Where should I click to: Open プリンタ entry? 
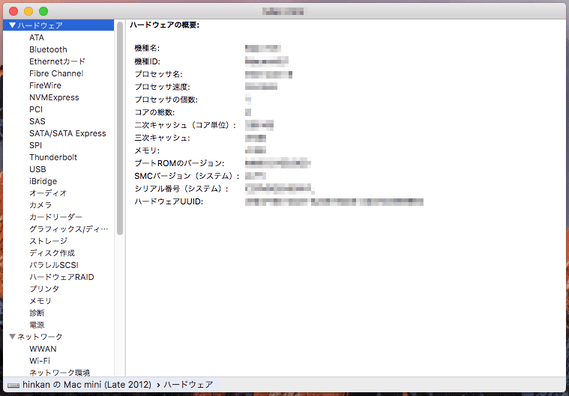tap(44, 289)
